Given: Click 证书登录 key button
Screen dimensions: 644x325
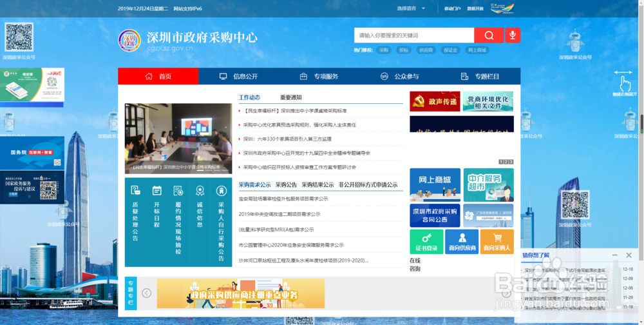Looking at the screenshot, I should click(426, 241).
